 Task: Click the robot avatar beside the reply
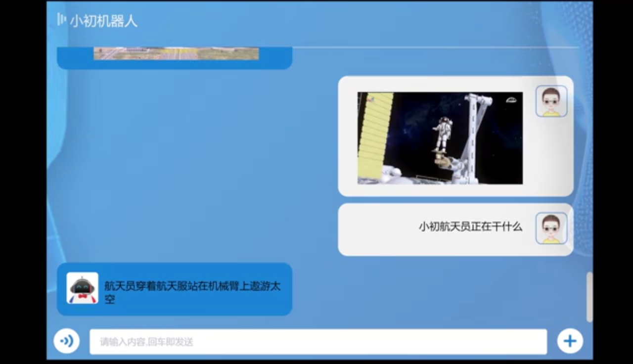(x=82, y=288)
